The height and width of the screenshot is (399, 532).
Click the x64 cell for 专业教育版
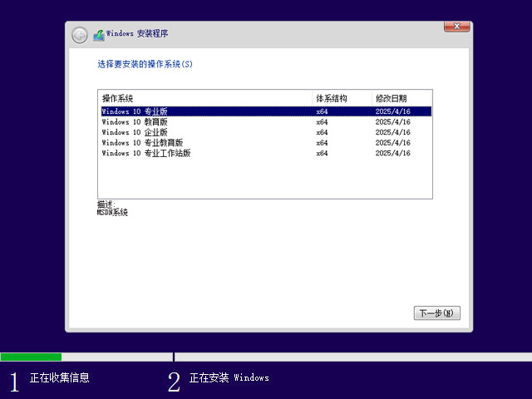point(322,142)
